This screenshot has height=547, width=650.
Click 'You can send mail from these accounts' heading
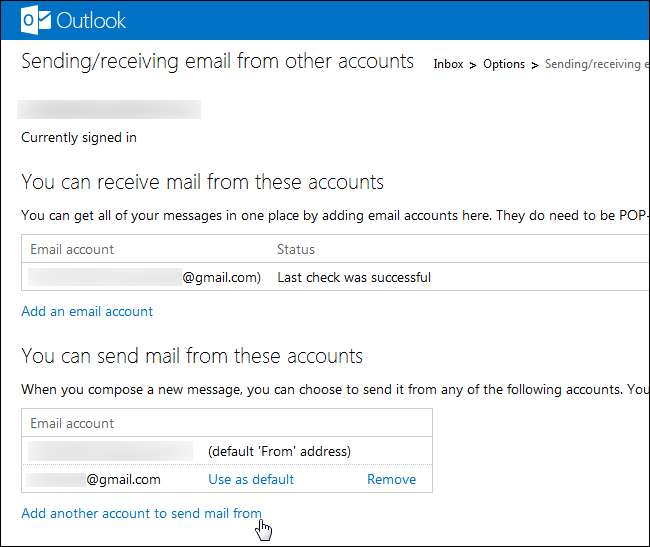192,356
